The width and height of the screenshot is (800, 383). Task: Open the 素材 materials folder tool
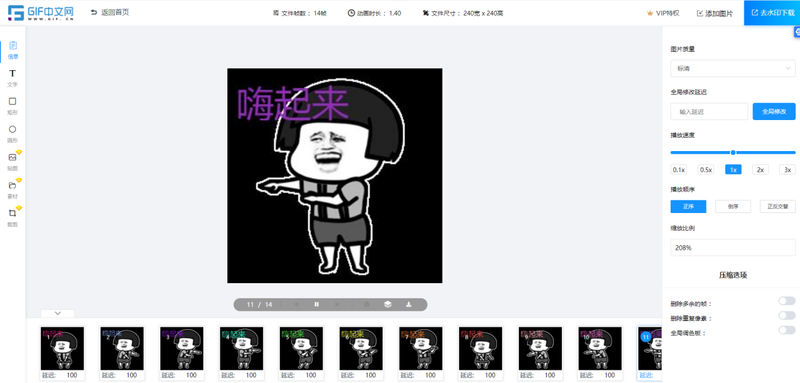pos(13,189)
